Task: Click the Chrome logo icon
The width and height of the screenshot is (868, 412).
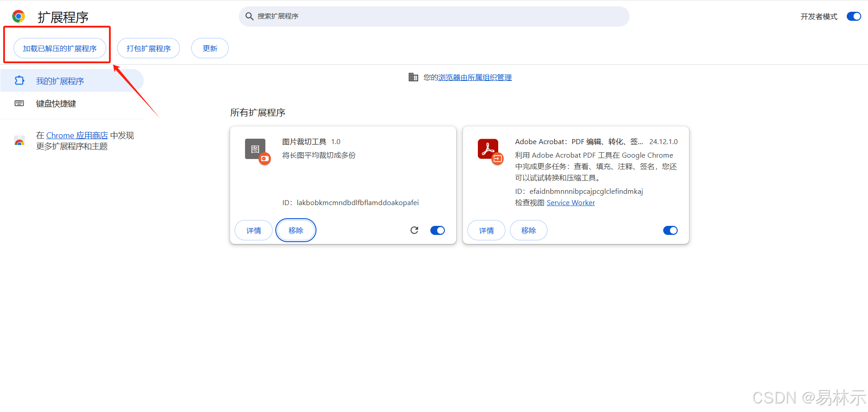Action: (x=19, y=17)
